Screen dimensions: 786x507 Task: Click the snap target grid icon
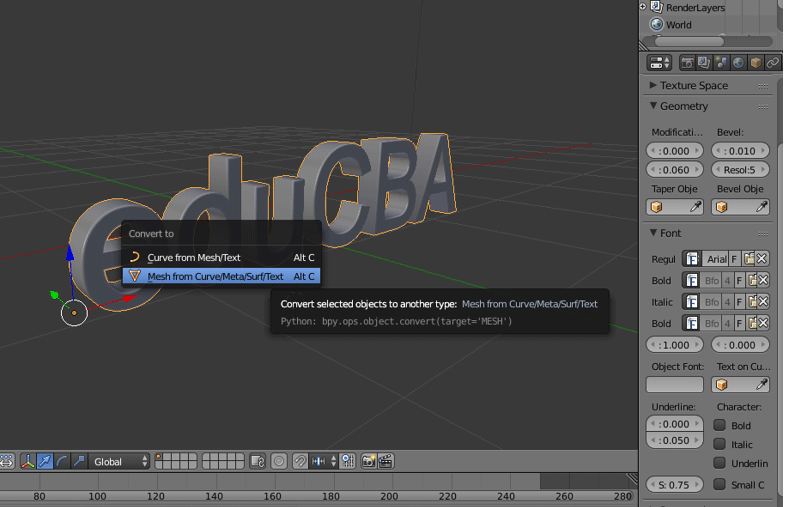[x=347, y=461]
